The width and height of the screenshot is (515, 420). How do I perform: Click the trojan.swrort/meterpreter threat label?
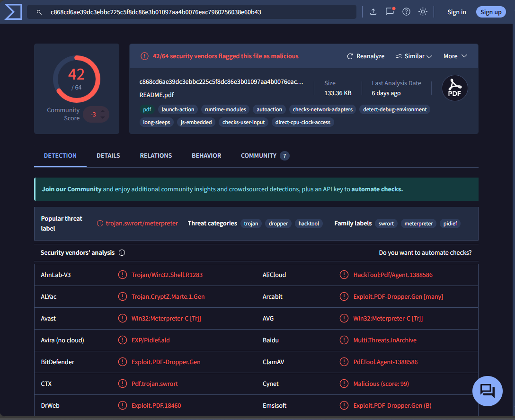(x=142, y=223)
